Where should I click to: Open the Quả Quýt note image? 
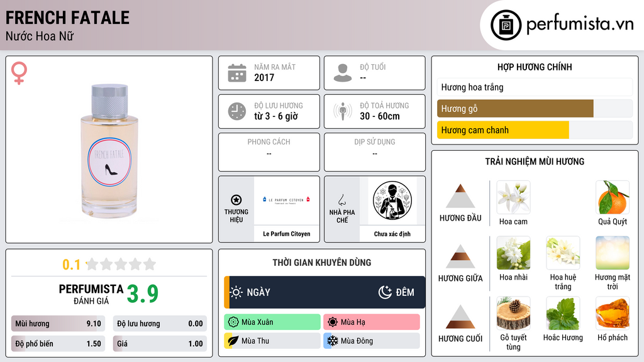coord(613,197)
